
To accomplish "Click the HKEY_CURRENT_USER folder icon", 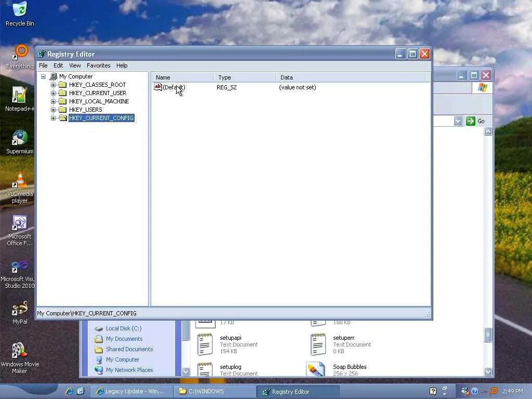I will (62, 93).
